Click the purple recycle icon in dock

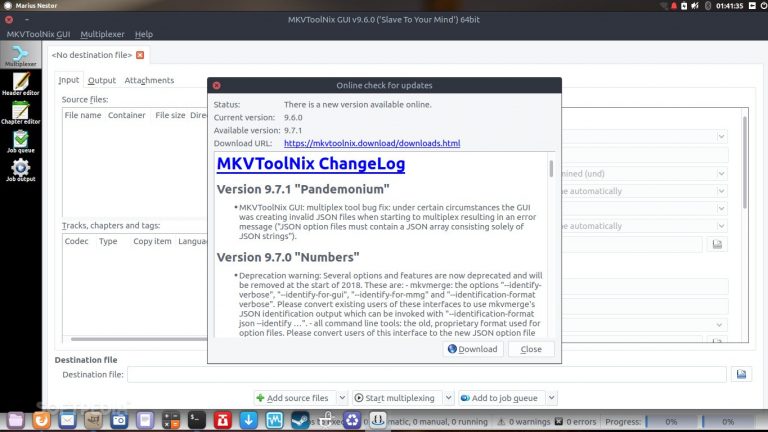coord(352,420)
